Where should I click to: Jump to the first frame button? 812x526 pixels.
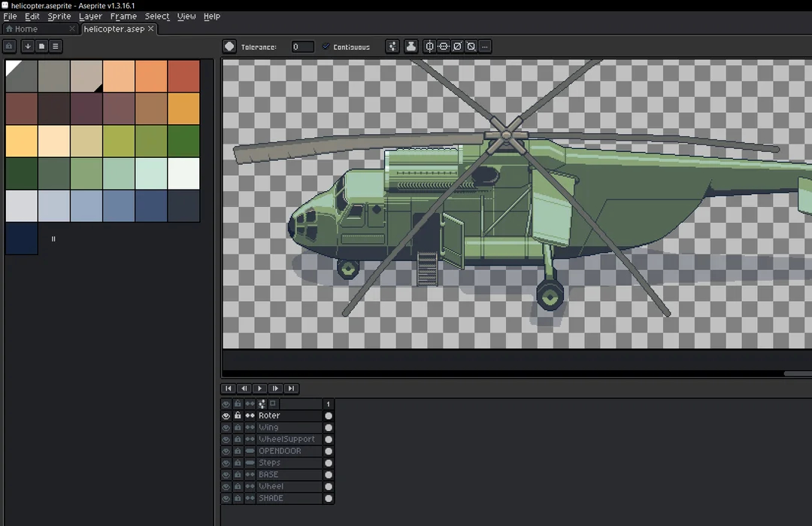point(229,388)
